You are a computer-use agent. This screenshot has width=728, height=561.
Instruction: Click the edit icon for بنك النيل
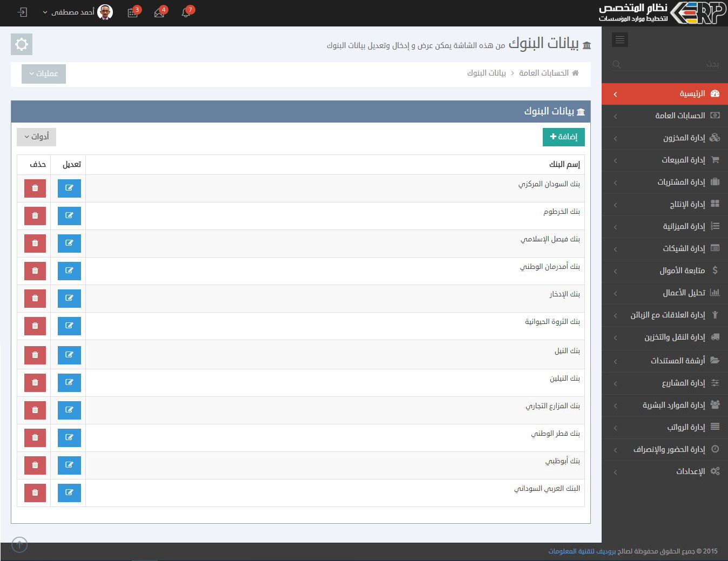tap(69, 355)
